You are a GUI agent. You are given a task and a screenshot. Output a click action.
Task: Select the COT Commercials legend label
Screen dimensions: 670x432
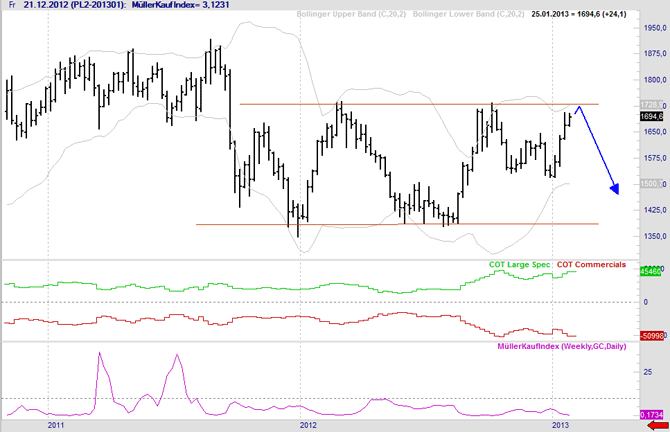click(591, 264)
